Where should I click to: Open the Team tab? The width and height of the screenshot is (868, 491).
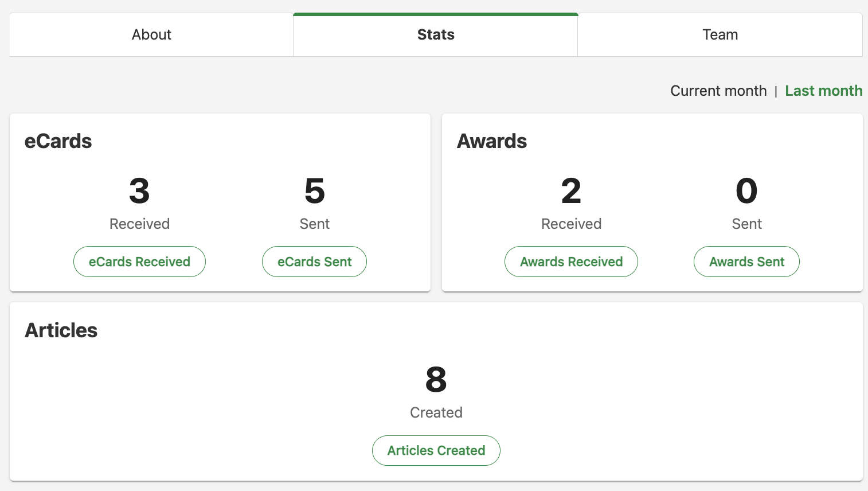point(720,34)
